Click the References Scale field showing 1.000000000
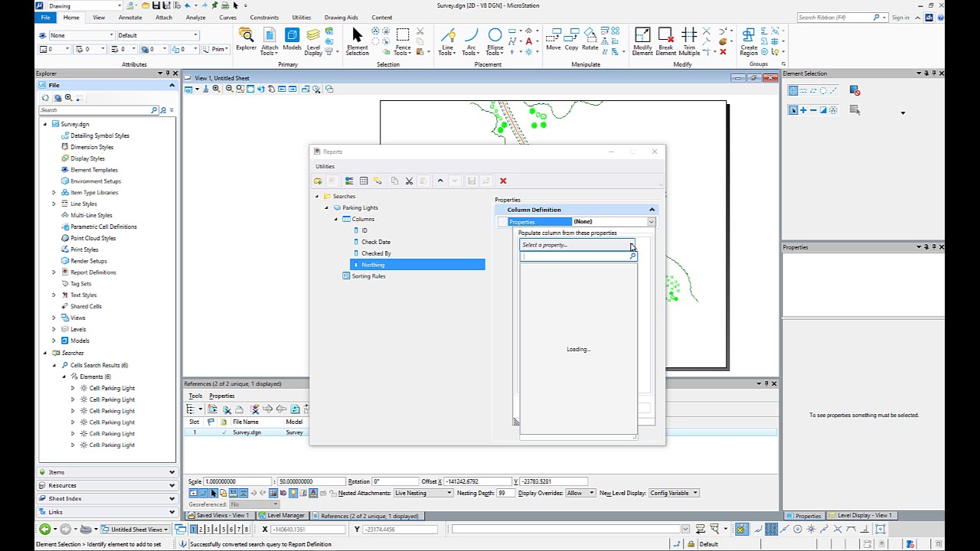Viewport: 980px width, 551px height. [237, 481]
